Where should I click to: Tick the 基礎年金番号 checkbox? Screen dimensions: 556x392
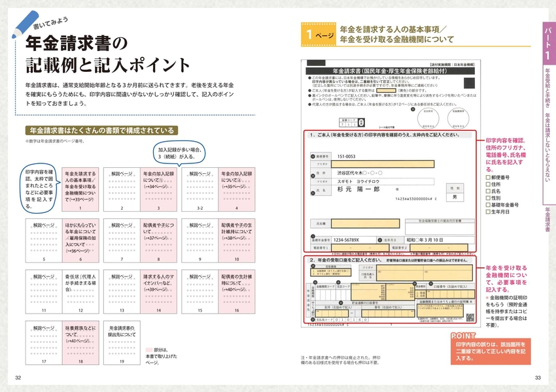point(488,206)
